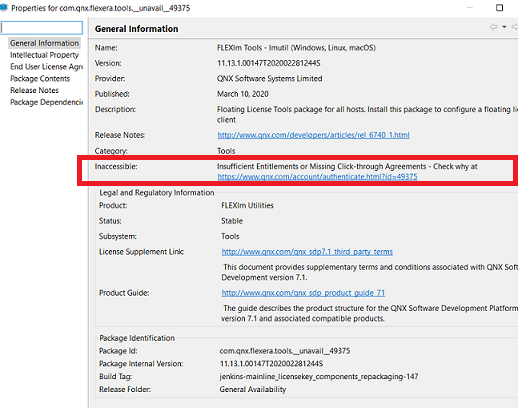Image resolution: width=518 pixels, height=408 pixels.
Task: Click the build tag jenkins-mainline_licensekey value
Action: click(319, 377)
